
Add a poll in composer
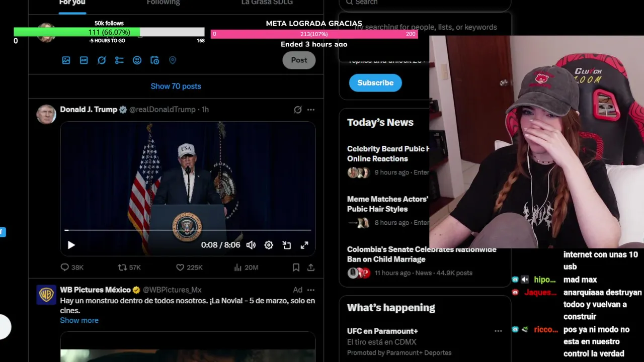click(x=119, y=60)
